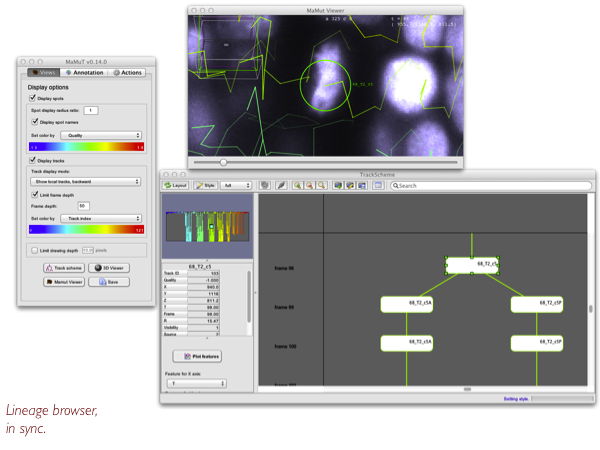The width and height of the screenshot is (600, 450).
Task: Click the zoom in magnifier icon
Action: (x=298, y=185)
